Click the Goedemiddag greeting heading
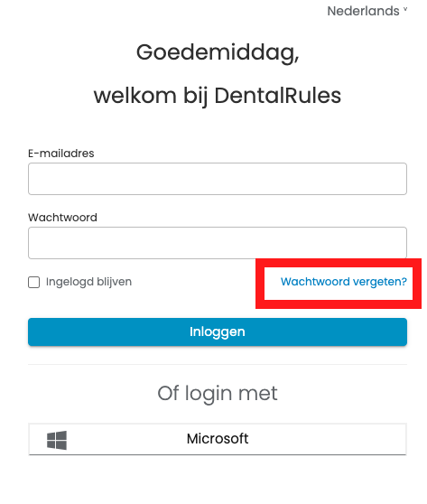This screenshot has height=504, width=427. [218, 52]
